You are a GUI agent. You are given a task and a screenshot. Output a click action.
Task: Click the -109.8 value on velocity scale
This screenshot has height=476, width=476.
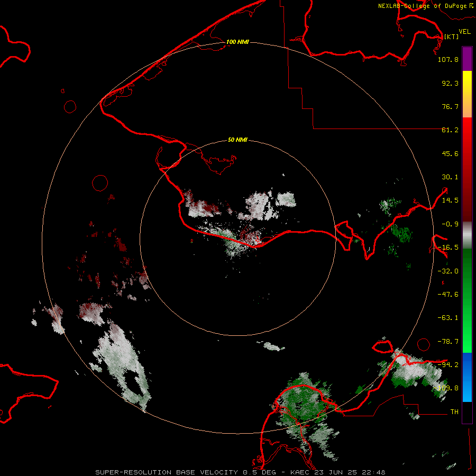coord(446,388)
